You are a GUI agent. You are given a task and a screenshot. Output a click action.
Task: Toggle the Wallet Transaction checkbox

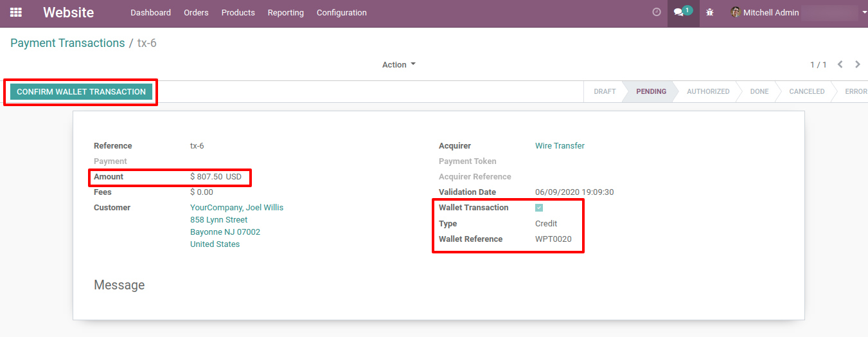point(539,208)
